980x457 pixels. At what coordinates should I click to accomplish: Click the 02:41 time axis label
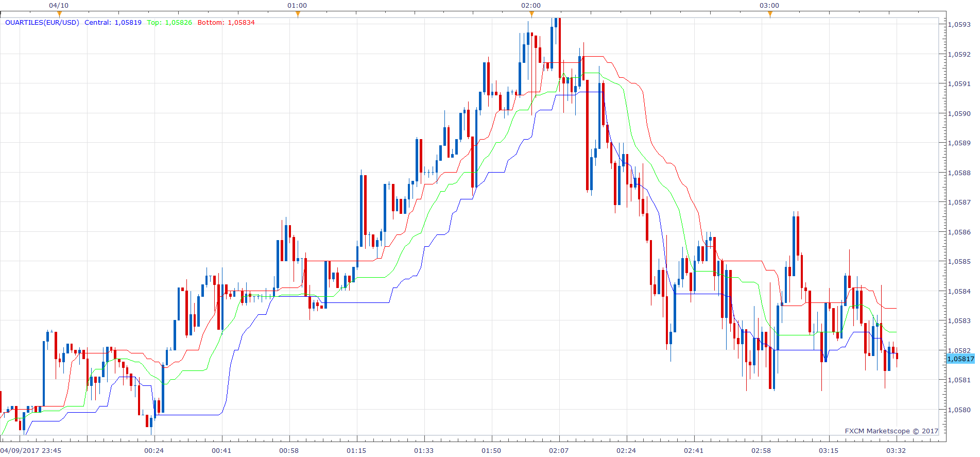coord(694,450)
